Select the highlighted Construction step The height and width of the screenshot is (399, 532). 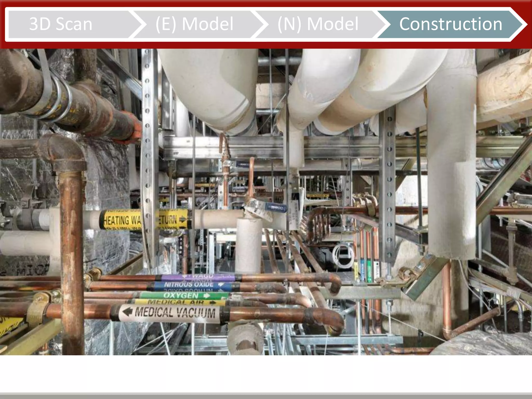point(451,24)
